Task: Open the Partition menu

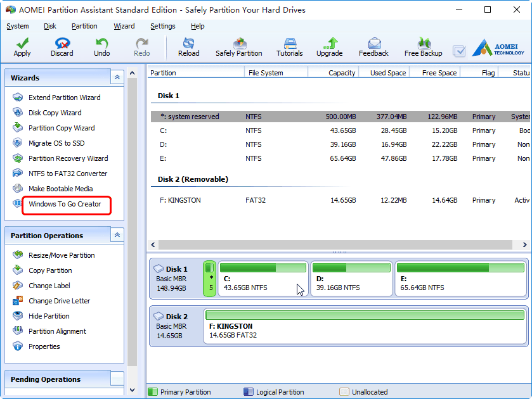Action: (84, 26)
